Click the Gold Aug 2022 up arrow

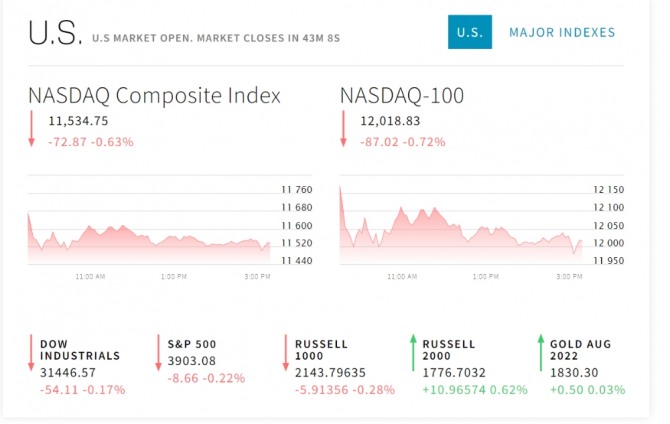541,353
